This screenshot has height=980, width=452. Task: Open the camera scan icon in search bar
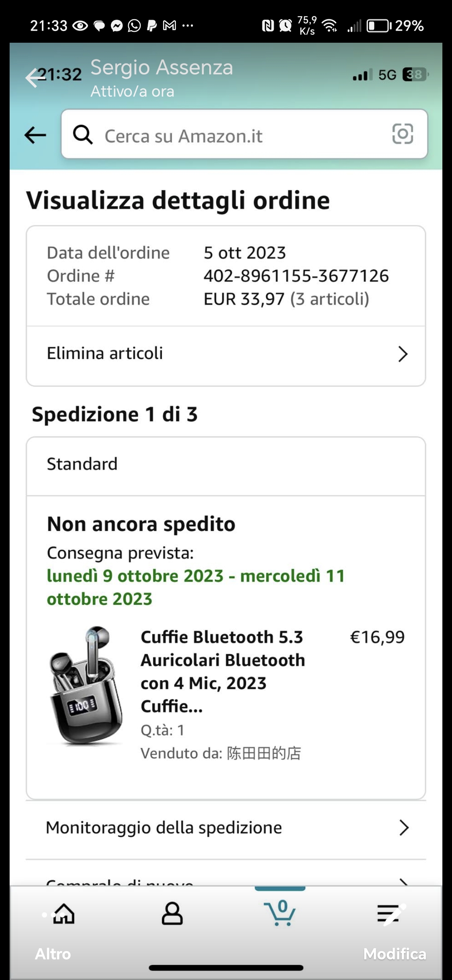(403, 134)
